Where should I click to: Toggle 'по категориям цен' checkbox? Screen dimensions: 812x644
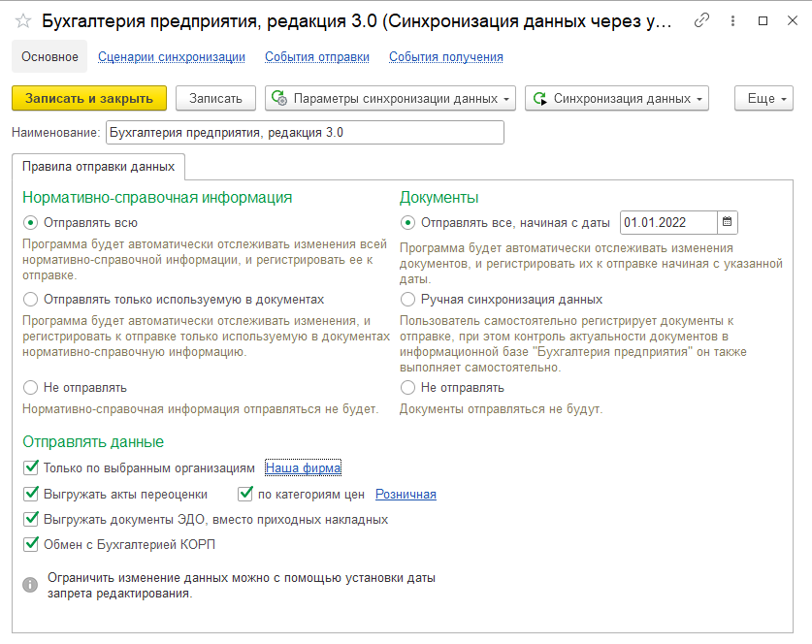point(245,494)
